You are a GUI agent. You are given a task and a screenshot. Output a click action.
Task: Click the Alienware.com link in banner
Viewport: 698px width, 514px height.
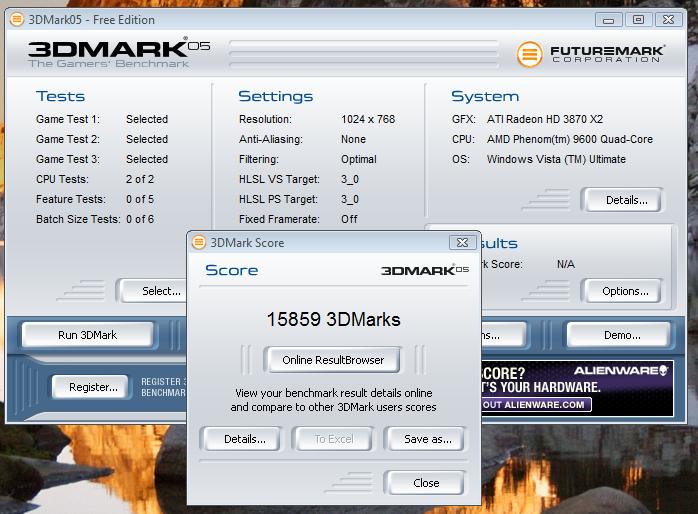[x=536, y=405]
